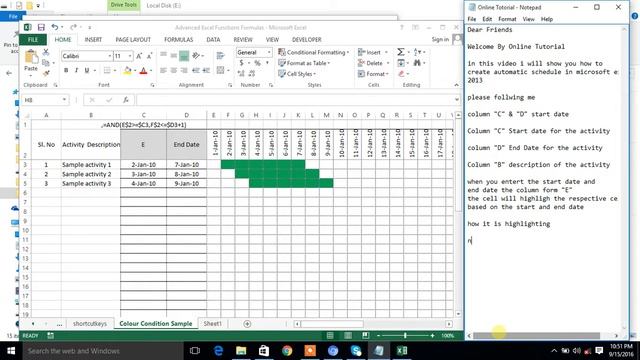Viewport: 640px width, 360px height.
Task: Increase font size with the larger A icon
Action: pyautogui.click(x=139, y=56)
